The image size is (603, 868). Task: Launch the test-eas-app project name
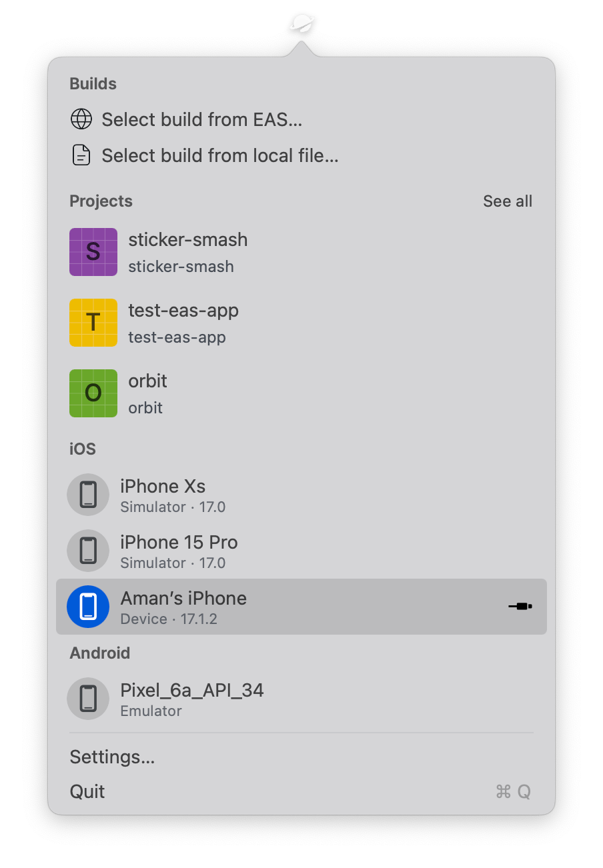183,311
